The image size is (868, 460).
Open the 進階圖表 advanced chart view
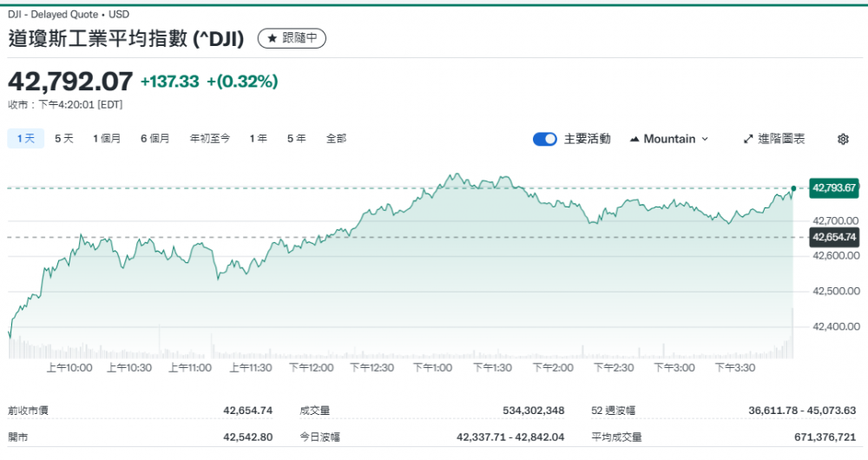(x=774, y=139)
